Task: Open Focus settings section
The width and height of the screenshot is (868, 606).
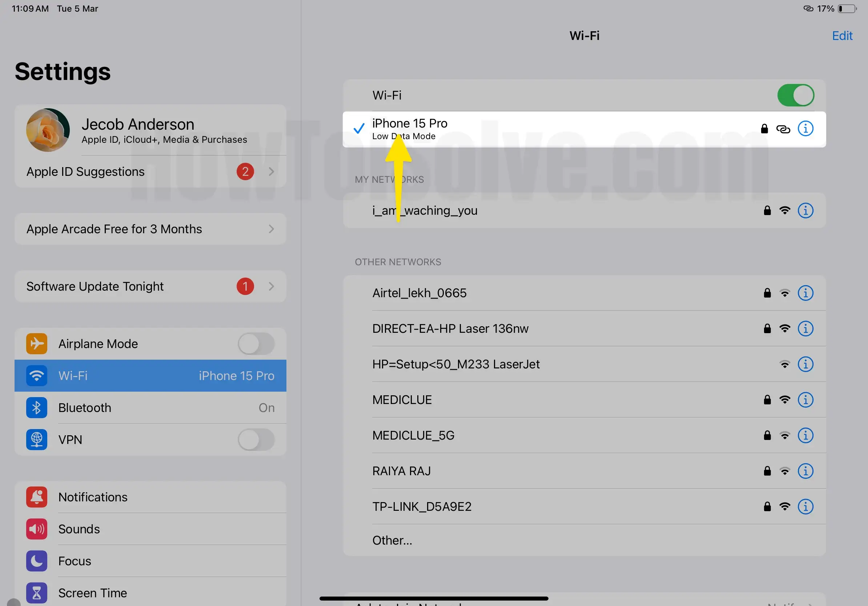Action: click(75, 561)
